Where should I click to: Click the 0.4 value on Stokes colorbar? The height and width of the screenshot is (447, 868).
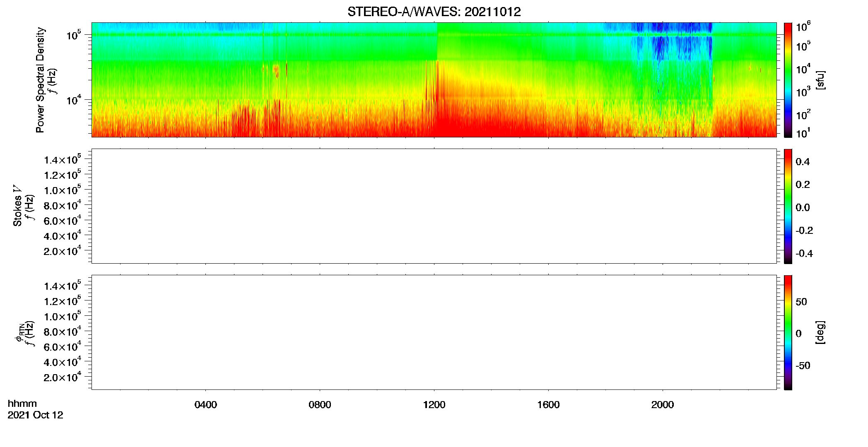[x=803, y=162]
